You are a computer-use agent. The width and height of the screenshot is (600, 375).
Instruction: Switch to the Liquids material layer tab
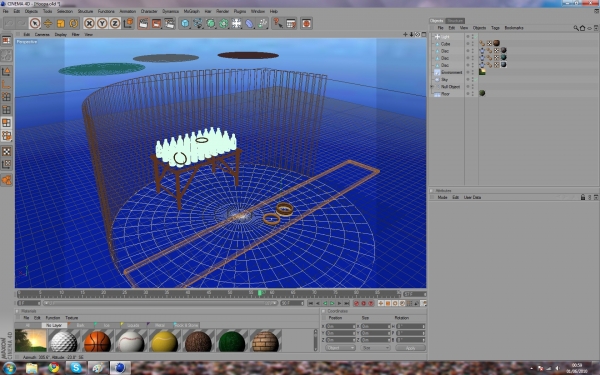pos(133,325)
